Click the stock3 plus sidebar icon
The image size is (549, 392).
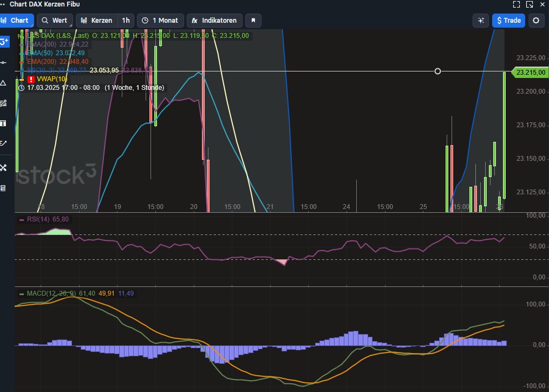click(x=4, y=42)
